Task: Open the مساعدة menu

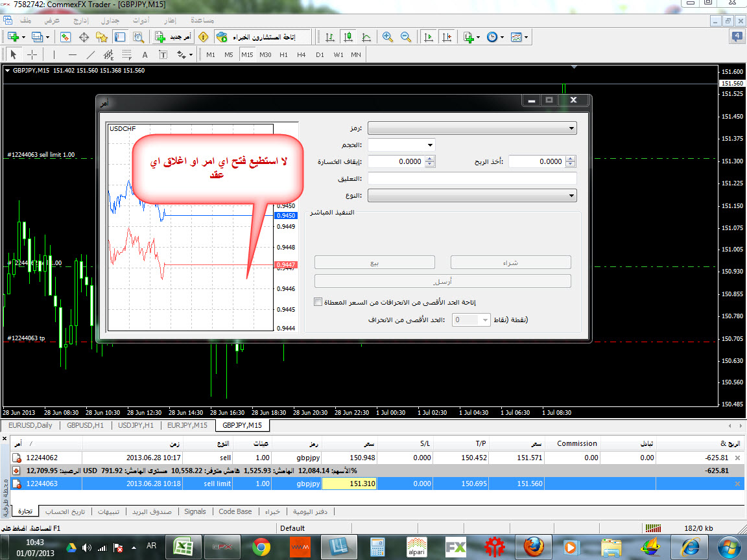Action: pos(202,21)
